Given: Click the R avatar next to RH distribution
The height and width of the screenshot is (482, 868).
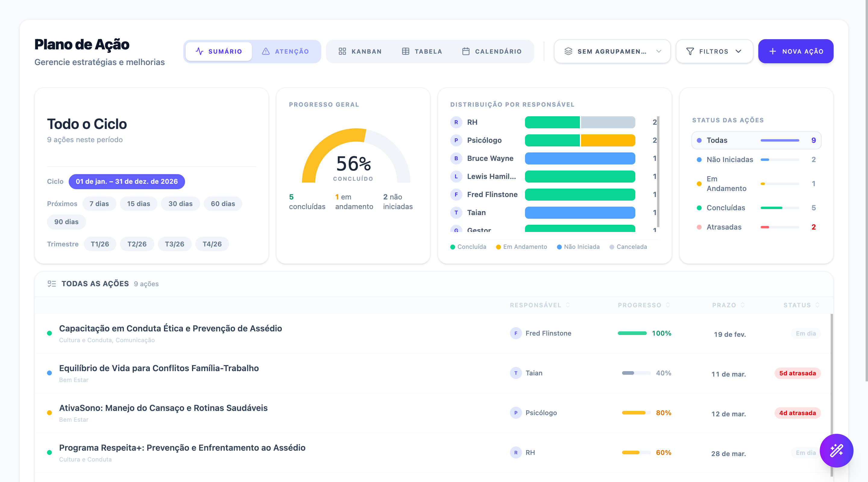Looking at the screenshot, I should coord(456,122).
